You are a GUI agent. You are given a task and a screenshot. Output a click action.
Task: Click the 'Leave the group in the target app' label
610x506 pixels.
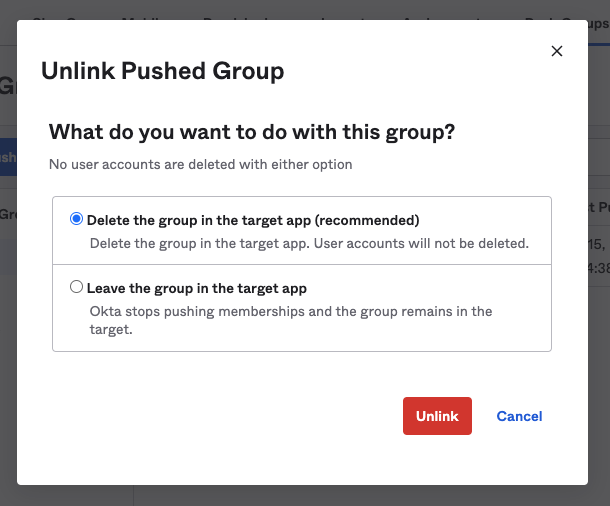pyautogui.click(x=196, y=288)
